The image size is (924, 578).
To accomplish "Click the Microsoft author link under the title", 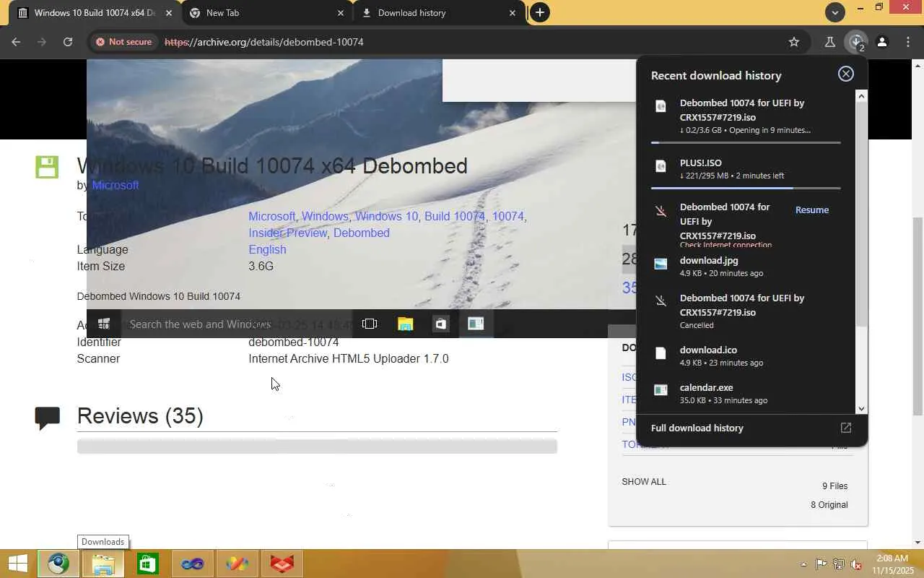I will [115, 185].
